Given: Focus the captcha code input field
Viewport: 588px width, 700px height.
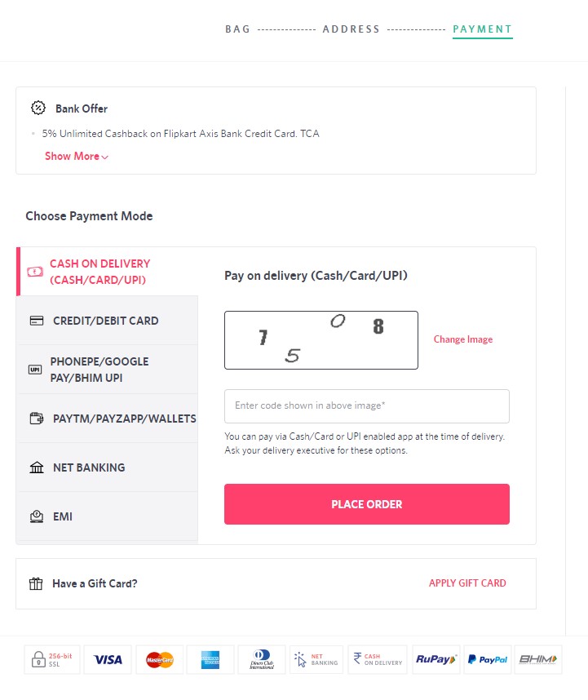Looking at the screenshot, I should (x=367, y=405).
